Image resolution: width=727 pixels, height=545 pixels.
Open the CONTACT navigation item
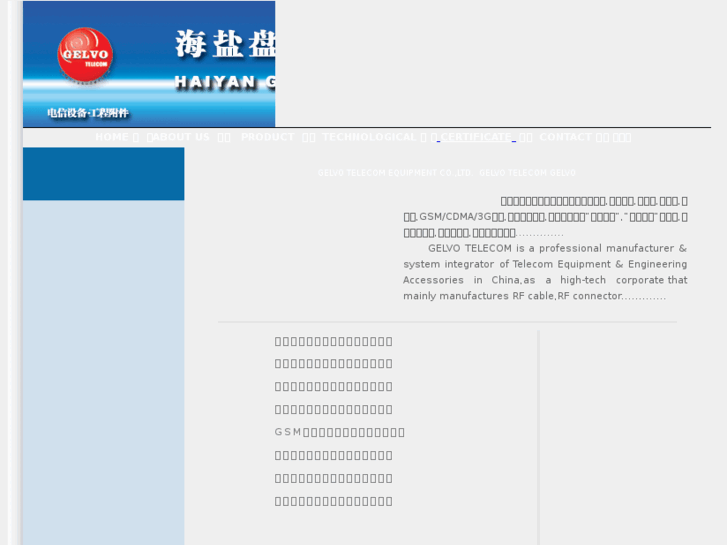[565, 137]
